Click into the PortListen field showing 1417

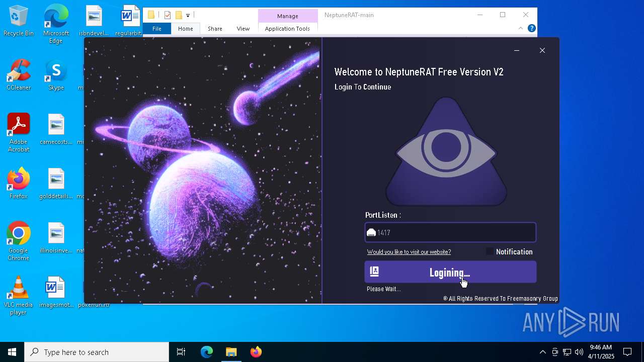(x=450, y=233)
